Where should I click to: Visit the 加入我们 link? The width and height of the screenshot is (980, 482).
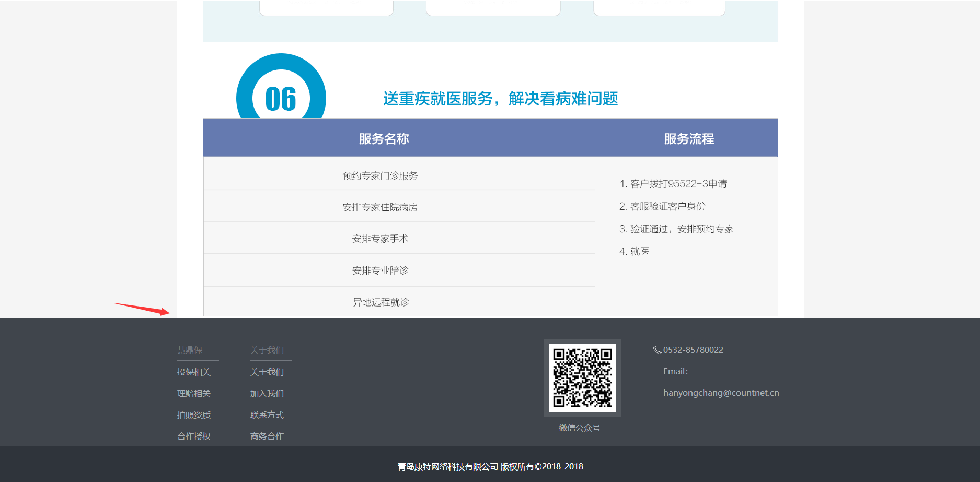point(267,393)
